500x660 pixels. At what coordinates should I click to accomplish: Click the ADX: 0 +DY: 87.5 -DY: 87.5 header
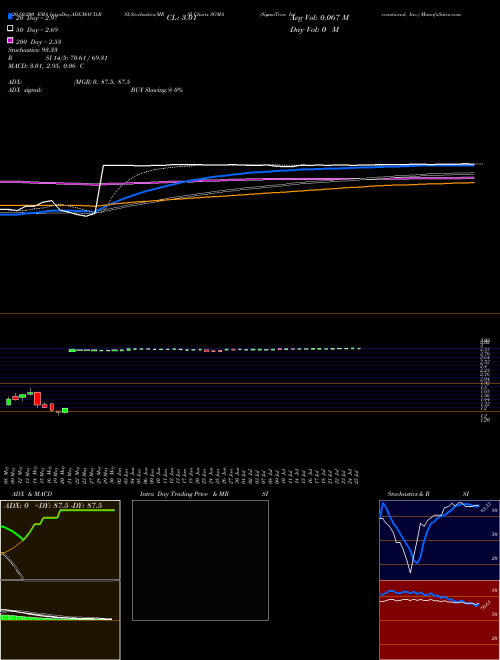[x=53, y=506]
